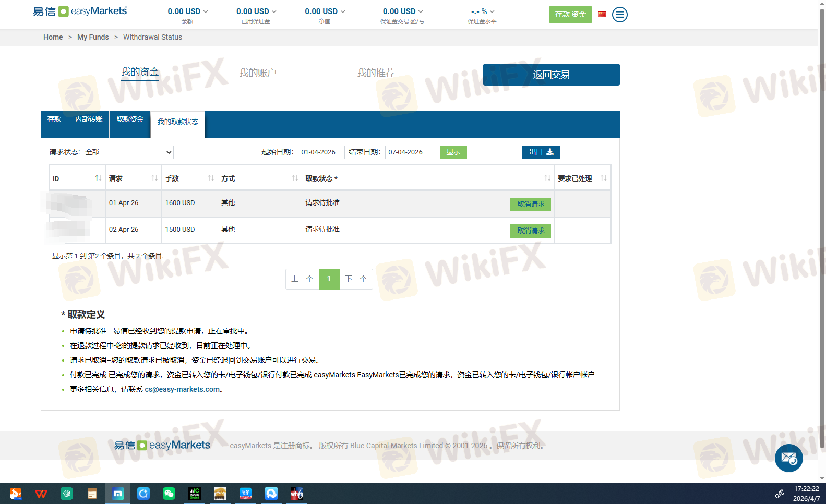Viewport: 826px width, 504px height.
Task: Click the Withdrawal Status breadcrumb text
Action: pyautogui.click(x=152, y=37)
